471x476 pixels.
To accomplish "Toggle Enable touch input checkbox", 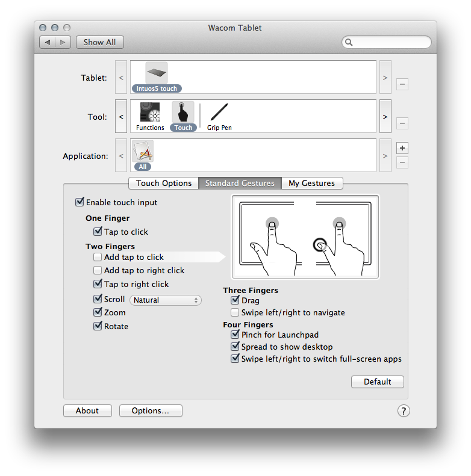I will pyautogui.click(x=80, y=202).
